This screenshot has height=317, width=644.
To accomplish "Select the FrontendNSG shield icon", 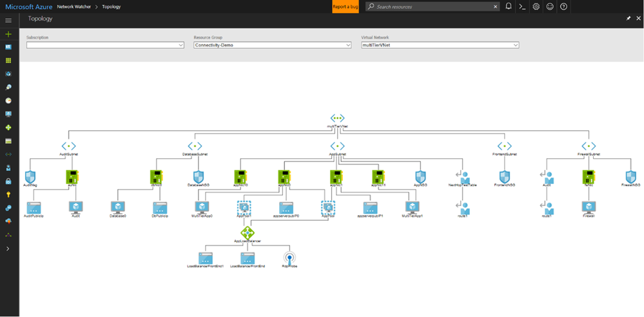I will pyautogui.click(x=504, y=177).
